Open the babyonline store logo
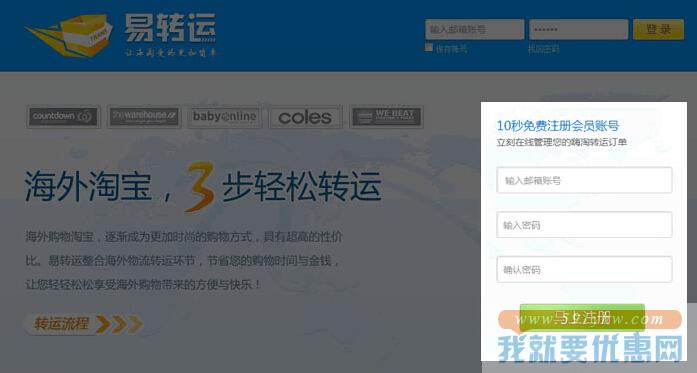This screenshot has height=373, width=697. 224,117
